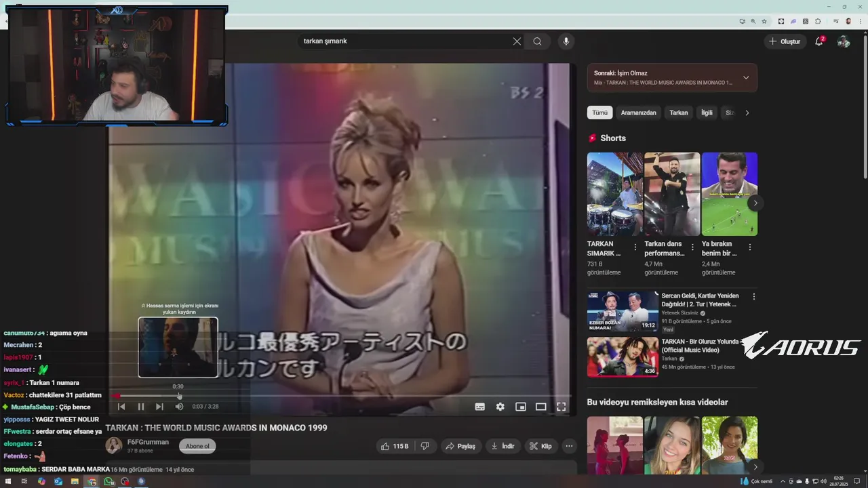Skip to the next video
Screen dimensions: 868x488
coord(159,407)
